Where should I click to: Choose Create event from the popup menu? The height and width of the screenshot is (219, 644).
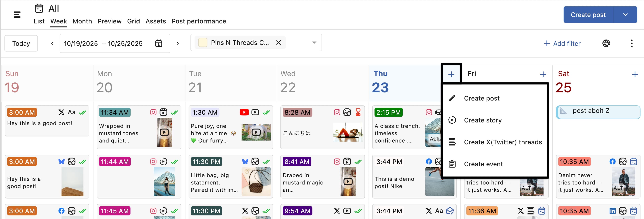(x=483, y=164)
